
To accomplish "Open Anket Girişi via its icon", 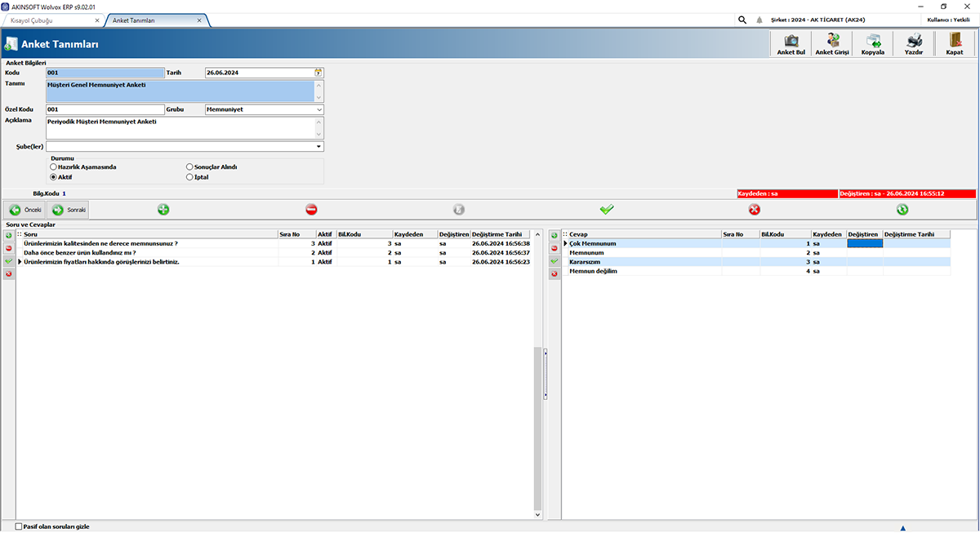I will pos(831,39).
